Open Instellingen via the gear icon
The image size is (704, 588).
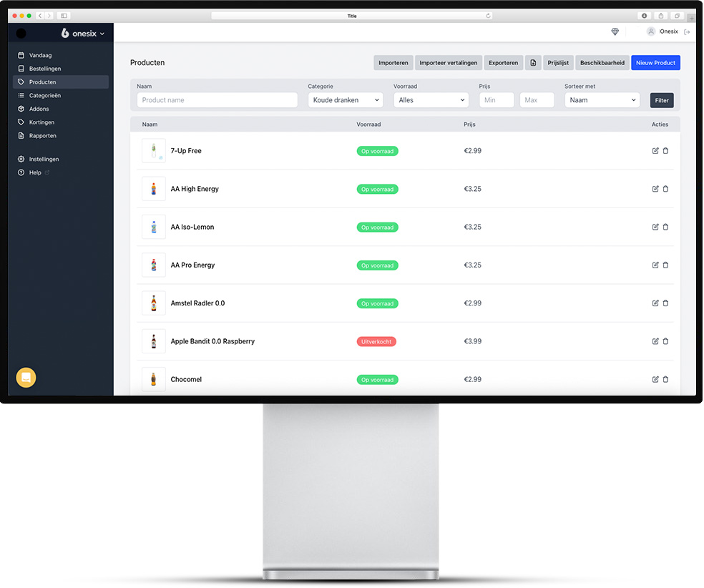(x=21, y=159)
